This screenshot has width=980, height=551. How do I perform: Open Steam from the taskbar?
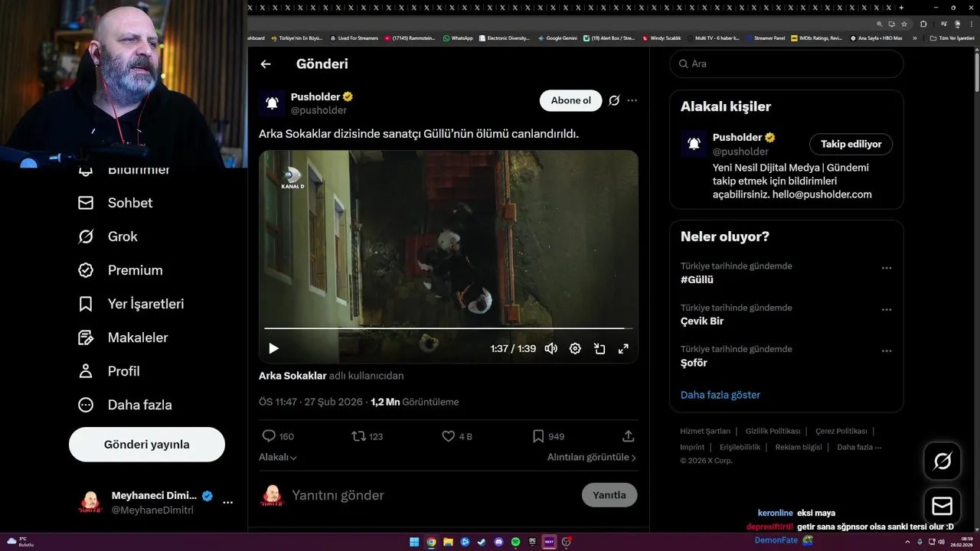(x=482, y=542)
